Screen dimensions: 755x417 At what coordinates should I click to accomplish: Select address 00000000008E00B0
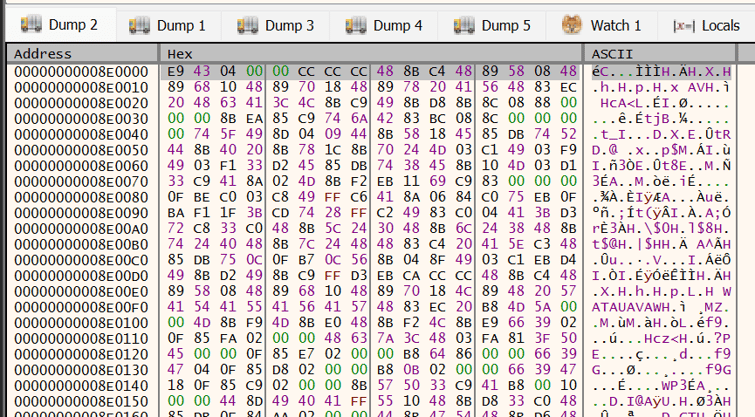(81, 245)
